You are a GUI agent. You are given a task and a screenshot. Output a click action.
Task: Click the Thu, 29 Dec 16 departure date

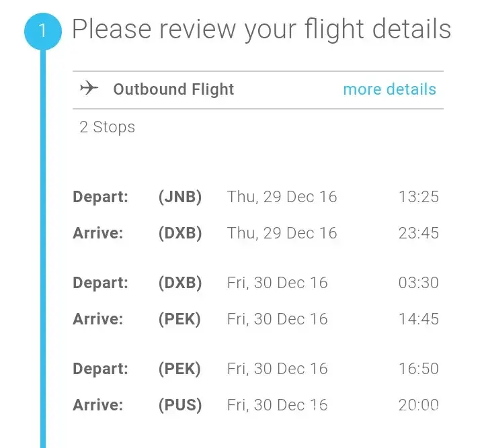click(x=282, y=197)
